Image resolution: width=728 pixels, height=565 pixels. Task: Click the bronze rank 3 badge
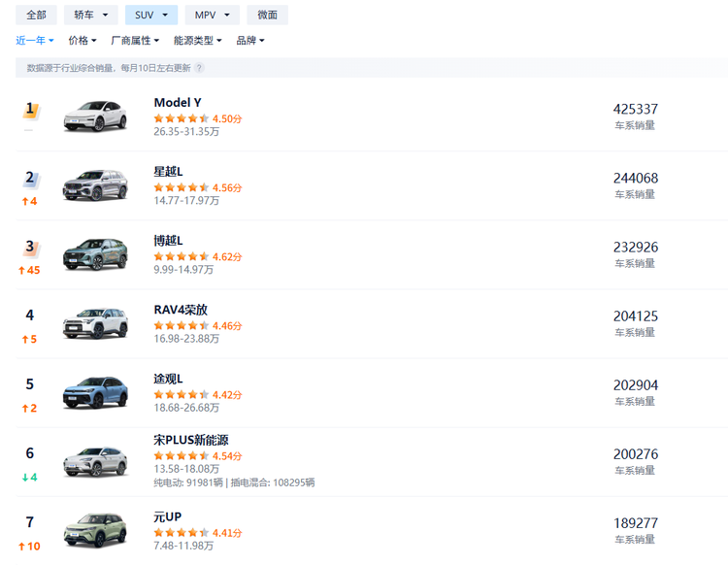tap(30, 248)
